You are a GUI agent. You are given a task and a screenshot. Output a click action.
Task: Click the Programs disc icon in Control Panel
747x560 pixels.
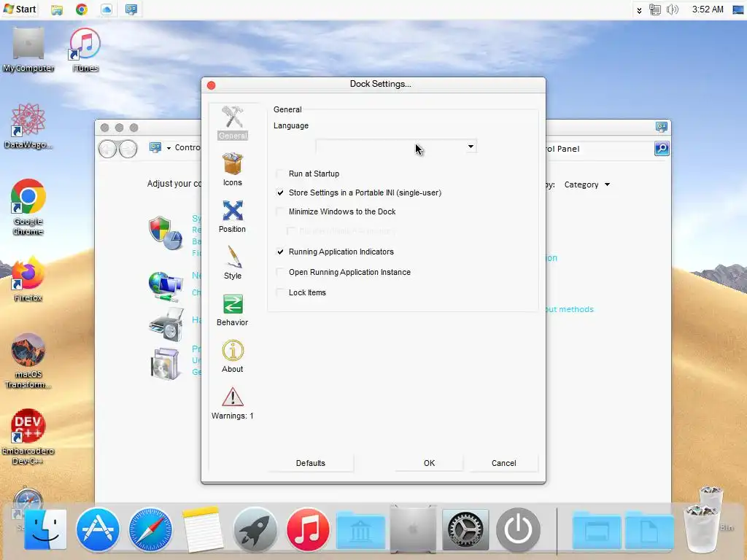click(x=165, y=363)
